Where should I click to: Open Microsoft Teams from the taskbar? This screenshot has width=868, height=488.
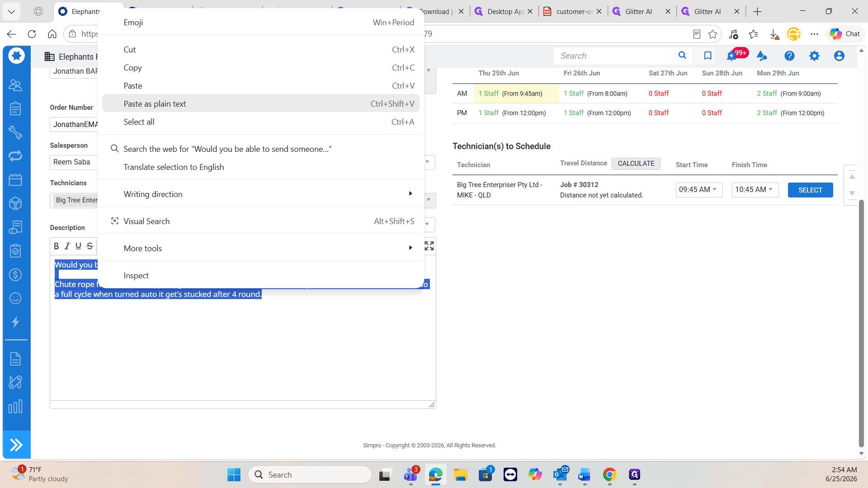click(410, 474)
